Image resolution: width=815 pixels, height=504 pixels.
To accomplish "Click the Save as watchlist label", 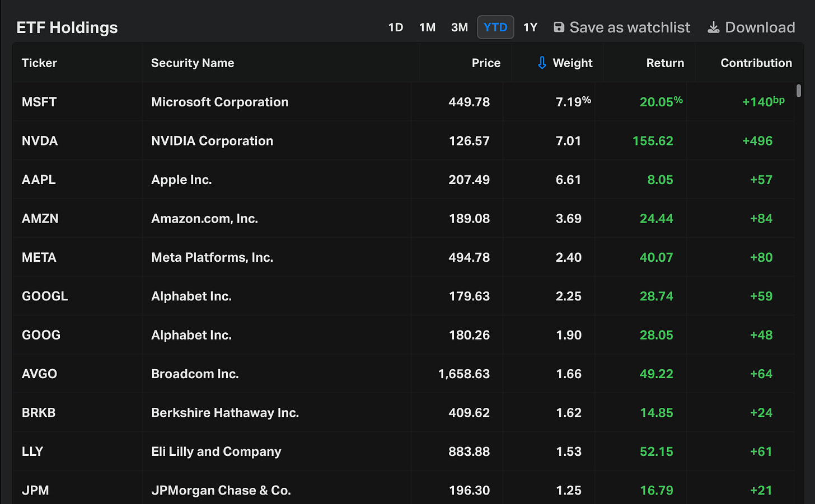I will (x=630, y=27).
